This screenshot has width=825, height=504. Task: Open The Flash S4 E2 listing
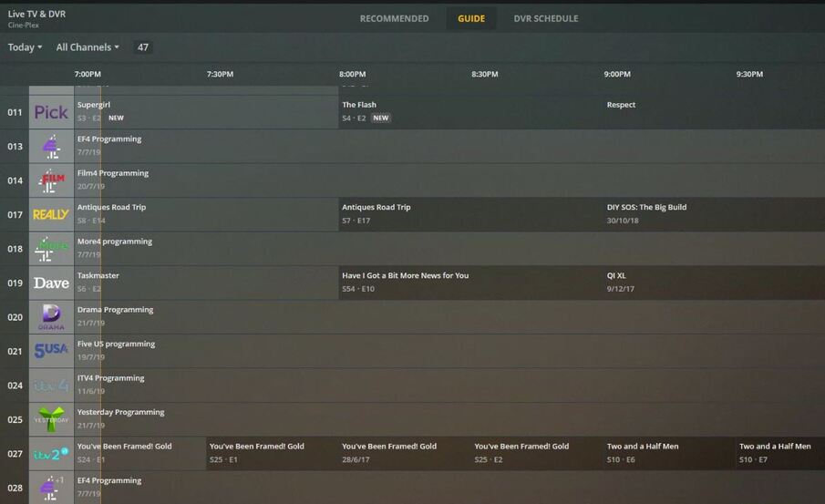pyautogui.click(x=471, y=112)
